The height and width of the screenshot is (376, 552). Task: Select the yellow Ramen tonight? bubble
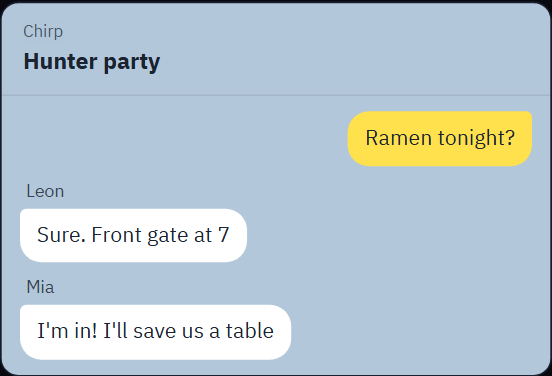tap(440, 138)
